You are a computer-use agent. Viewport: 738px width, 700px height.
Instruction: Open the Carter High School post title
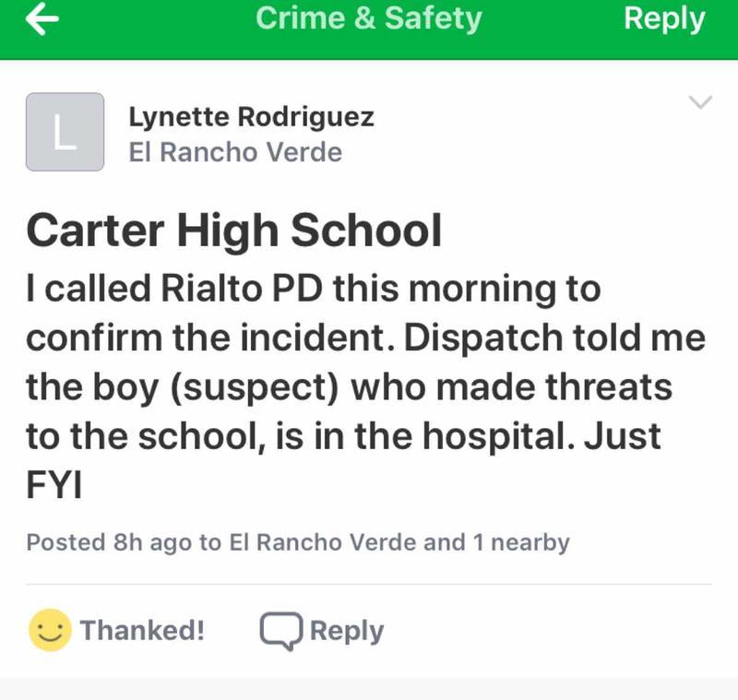point(234,231)
